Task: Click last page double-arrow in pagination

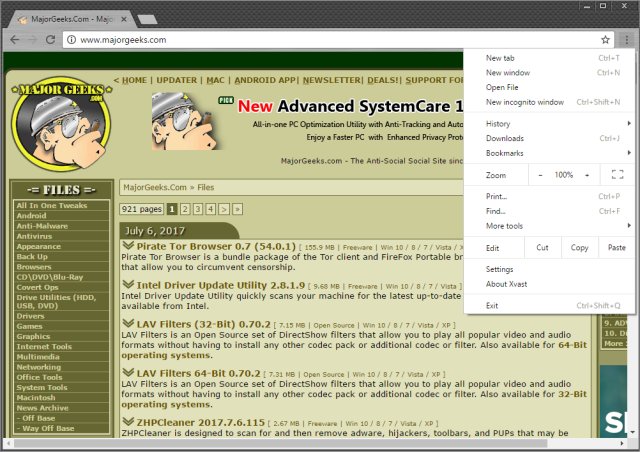Action: click(237, 209)
